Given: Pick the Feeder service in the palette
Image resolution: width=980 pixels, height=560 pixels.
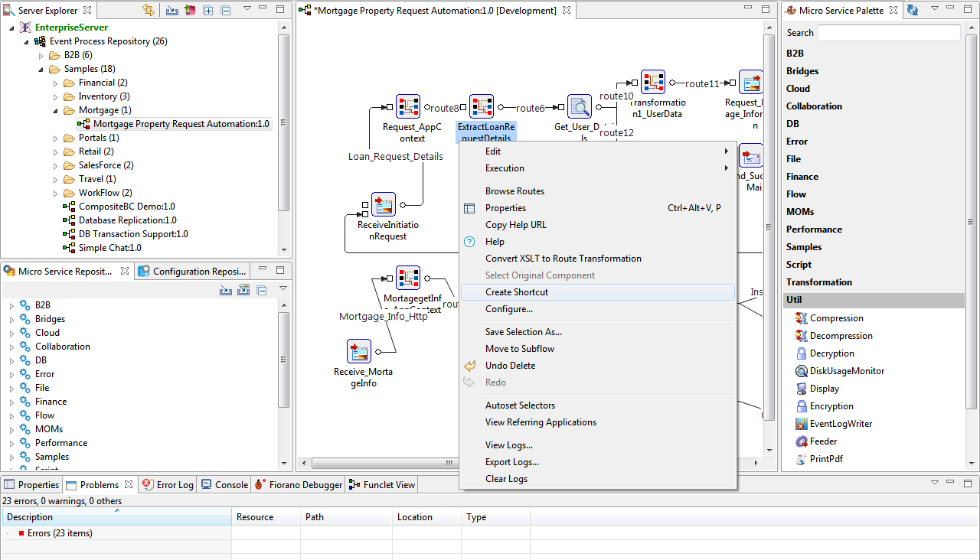Looking at the screenshot, I should coord(816,441).
